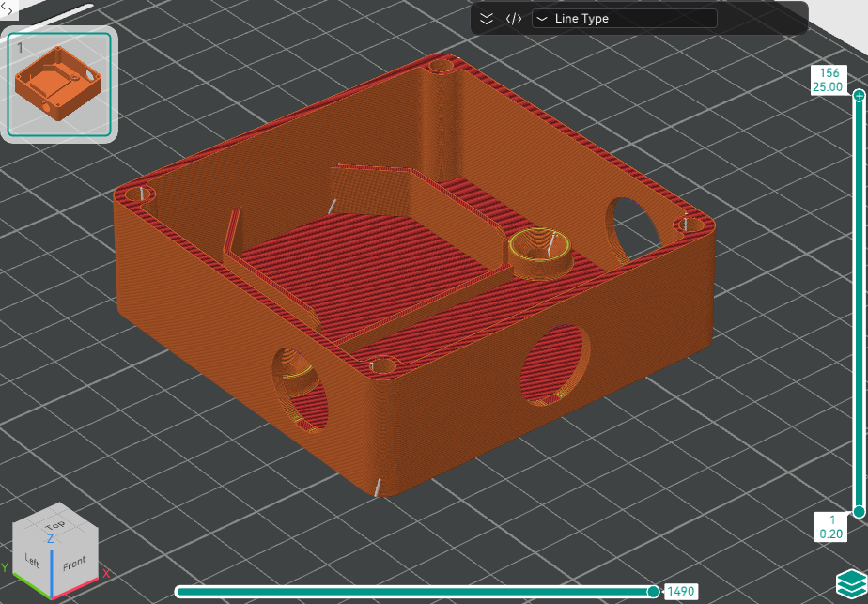This screenshot has width=868, height=604.
Task: Click the upper handle of the vertical layer slider
Action: pos(859,96)
